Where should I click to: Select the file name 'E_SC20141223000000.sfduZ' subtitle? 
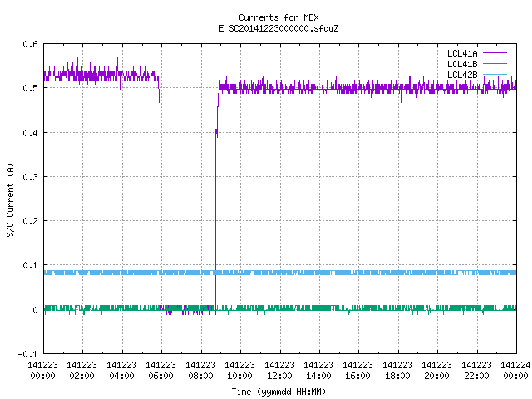click(x=278, y=28)
